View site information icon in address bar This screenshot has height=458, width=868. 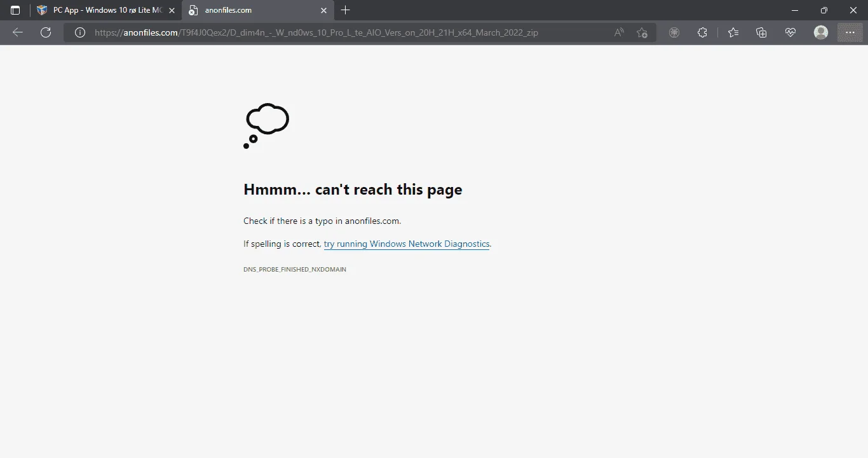(80, 32)
